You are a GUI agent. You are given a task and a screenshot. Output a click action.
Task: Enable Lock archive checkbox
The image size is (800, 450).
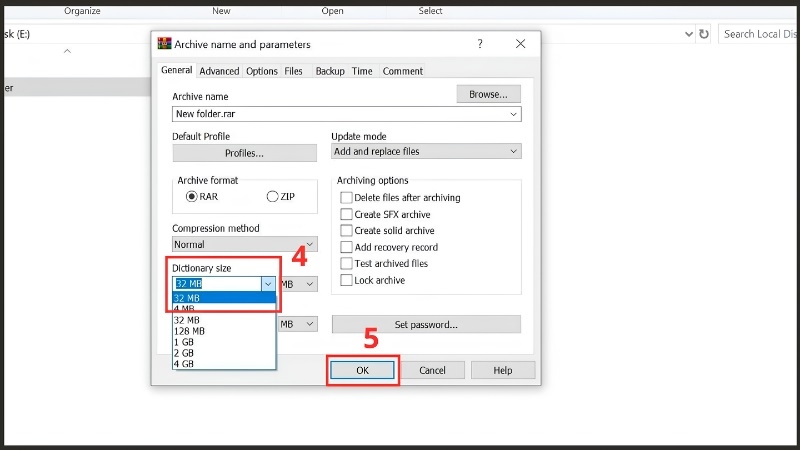[x=346, y=280]
